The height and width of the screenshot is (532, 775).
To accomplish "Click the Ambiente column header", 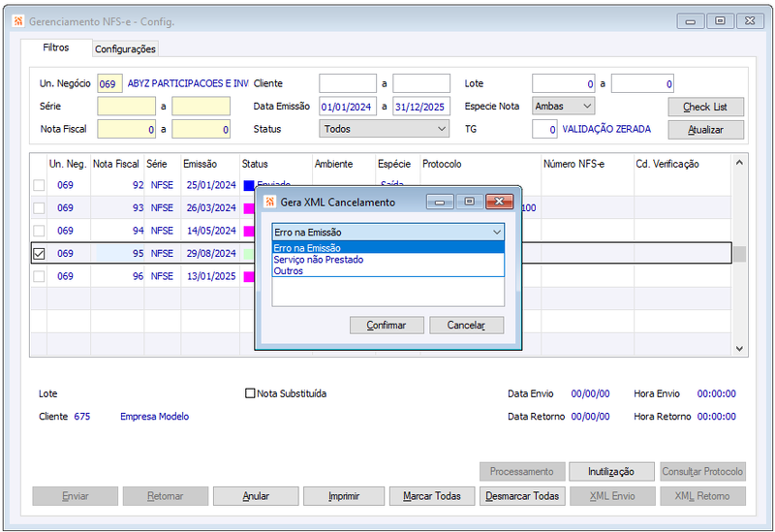I will (333, 164).
